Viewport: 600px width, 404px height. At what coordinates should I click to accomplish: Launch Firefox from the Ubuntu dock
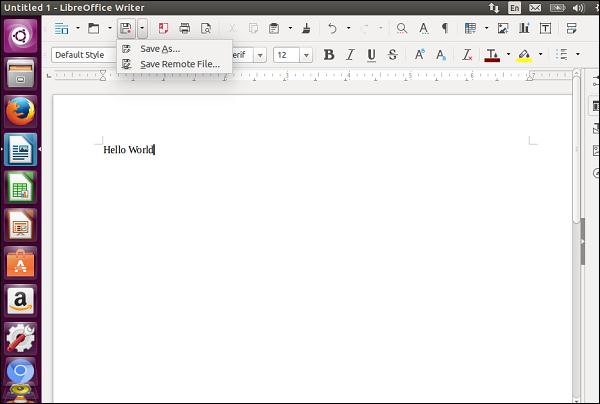20,112
